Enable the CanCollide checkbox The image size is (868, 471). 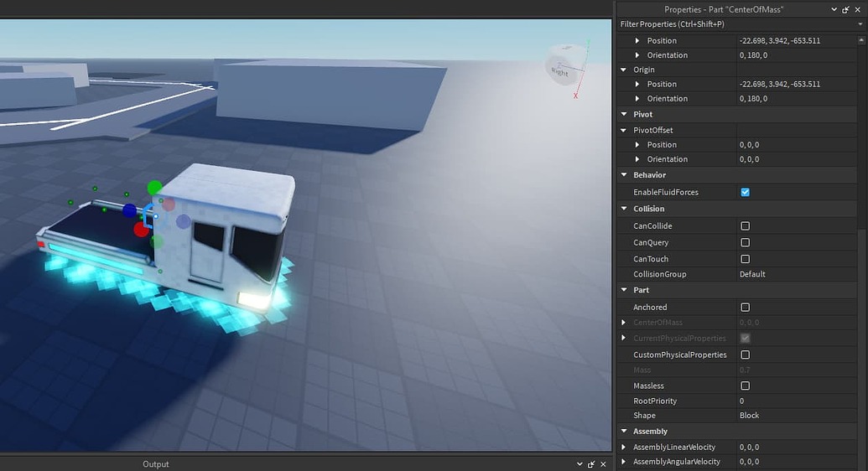pyautogui.click(x=745, y=225)
